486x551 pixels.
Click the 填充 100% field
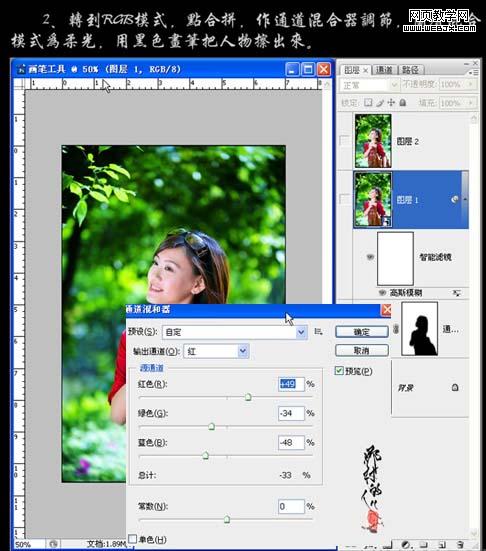(453, 103)
